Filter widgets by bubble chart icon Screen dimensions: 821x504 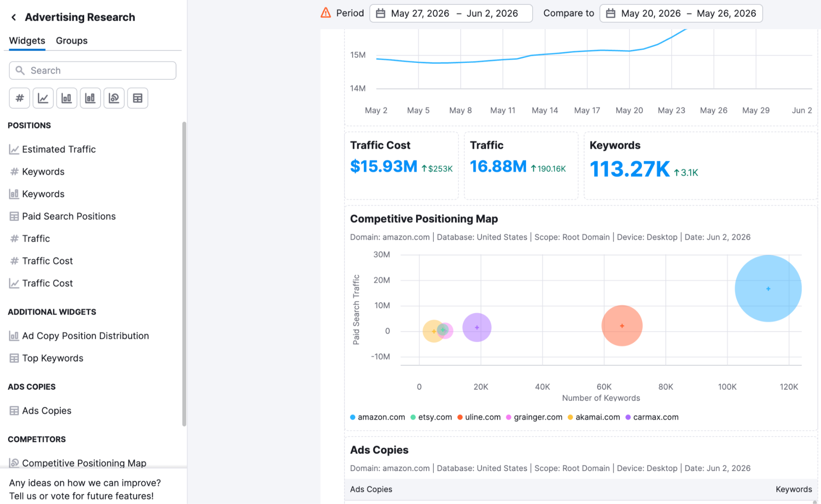coord(114,98)
